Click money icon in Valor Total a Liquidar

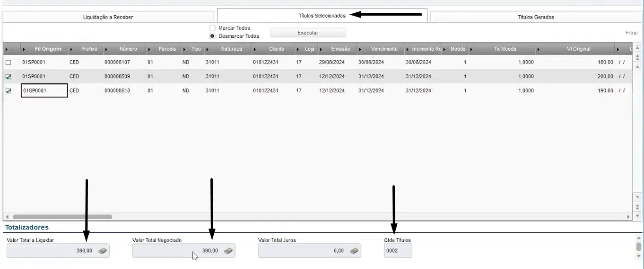point(102,251)
